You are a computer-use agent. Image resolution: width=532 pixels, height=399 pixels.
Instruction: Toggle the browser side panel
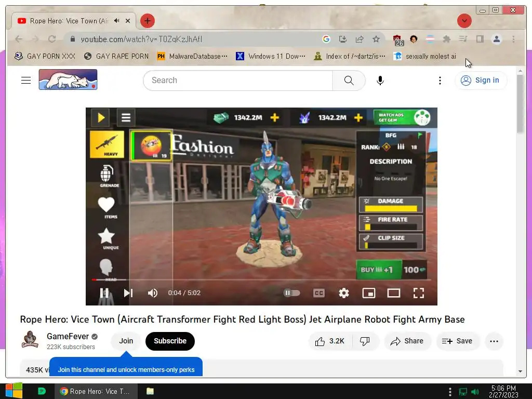click(480, 39)
